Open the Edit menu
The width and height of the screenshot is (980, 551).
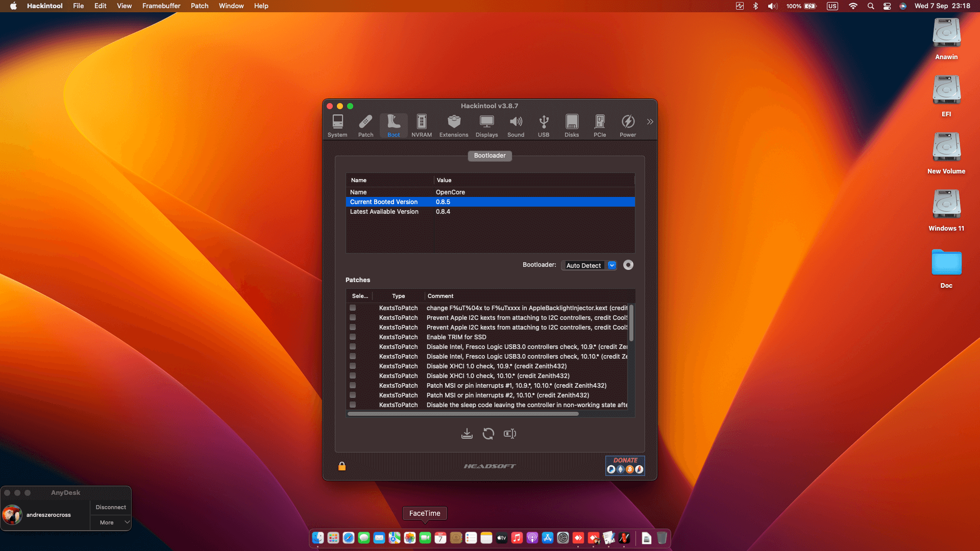[100, 6]
